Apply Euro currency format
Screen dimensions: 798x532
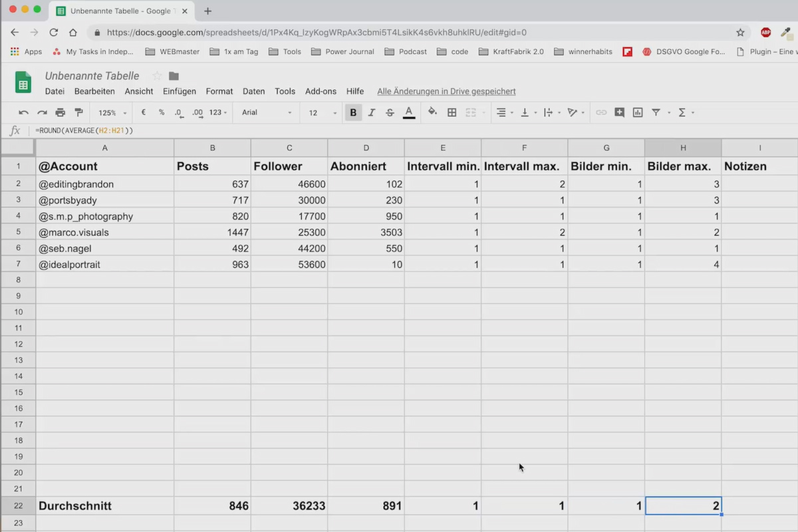[x=144, y=112]
